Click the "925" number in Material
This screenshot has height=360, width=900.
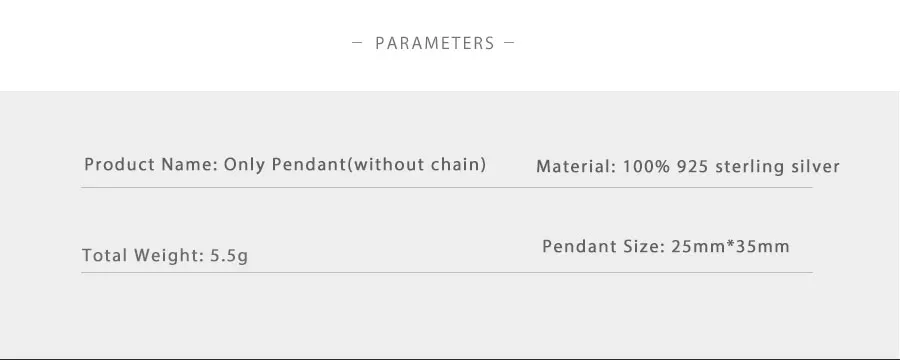coord(693,167)
